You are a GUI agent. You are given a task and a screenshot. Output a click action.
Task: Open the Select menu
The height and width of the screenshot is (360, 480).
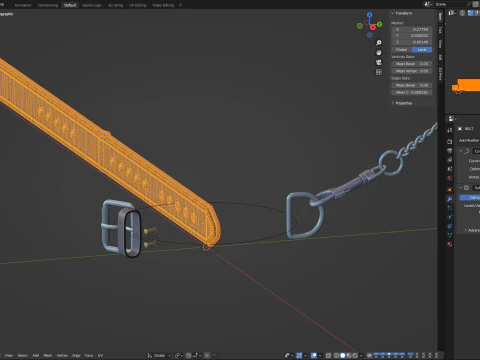(x=22, y=355)
